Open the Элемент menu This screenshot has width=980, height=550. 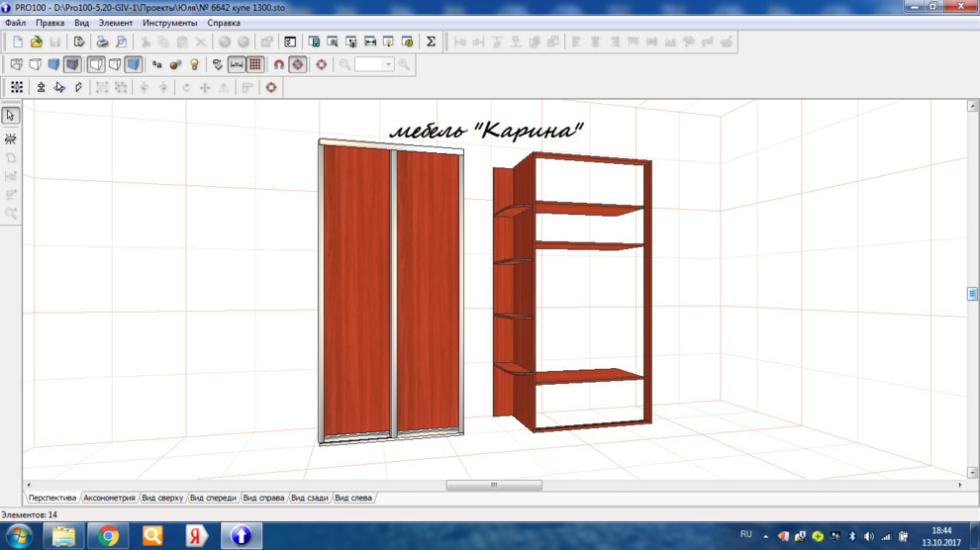pos(115,23)
